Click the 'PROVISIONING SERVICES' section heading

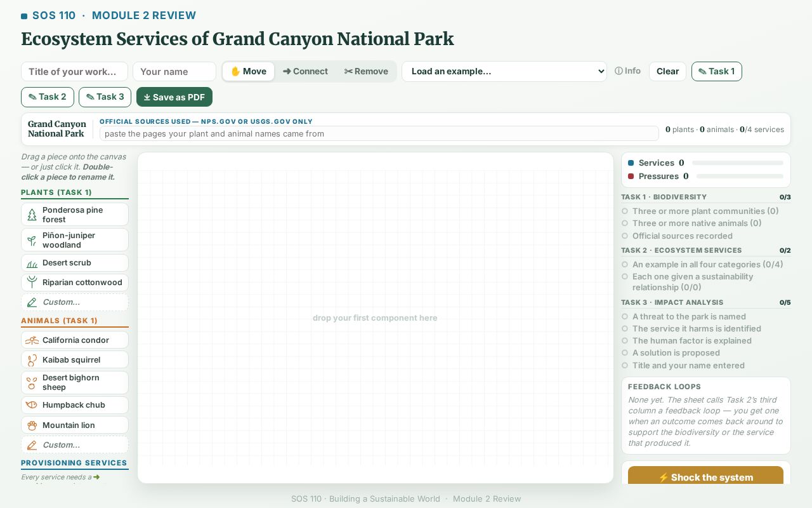(x=74, y=463)
